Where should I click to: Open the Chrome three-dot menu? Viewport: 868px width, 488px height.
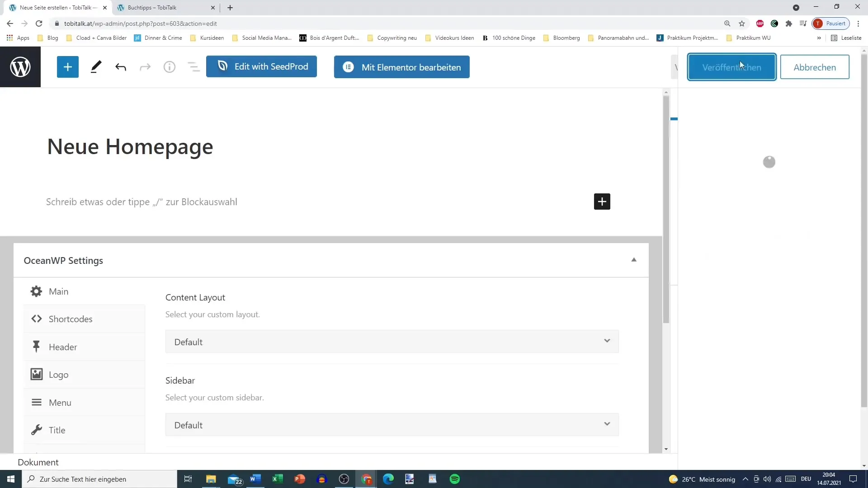[859, 23]
